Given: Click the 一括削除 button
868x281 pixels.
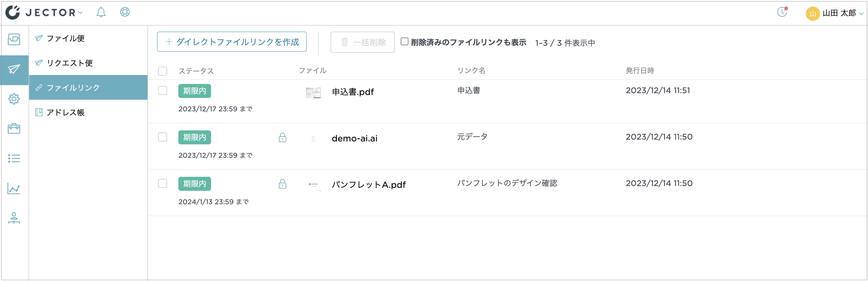Looking at the screenshot, I should coord(362,42).
